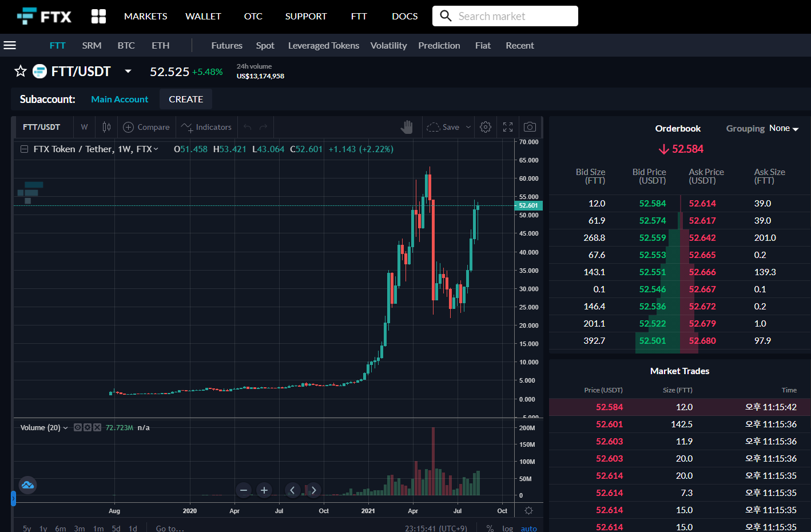This screenshot has height=532, width=811.
Task: Click Compare to add a symbol
Action: (146, 127)
